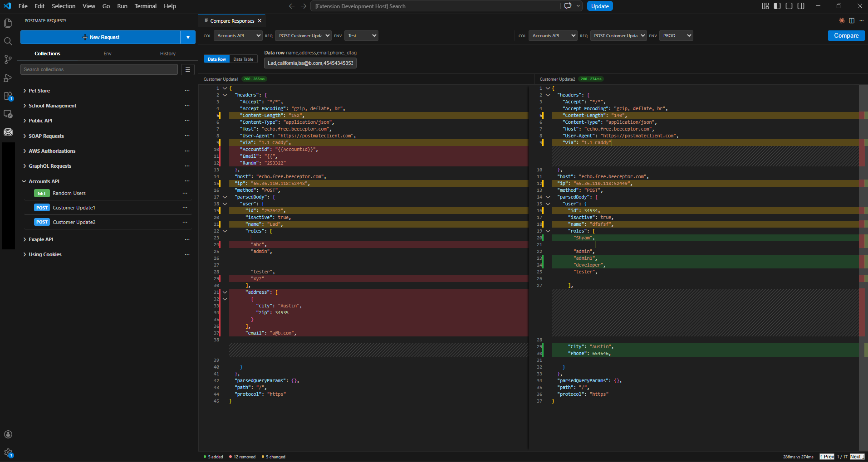The width and height of the screenshot is (868, 462).
Task: Click the Search collections input field
Action: tap(99, 69)
